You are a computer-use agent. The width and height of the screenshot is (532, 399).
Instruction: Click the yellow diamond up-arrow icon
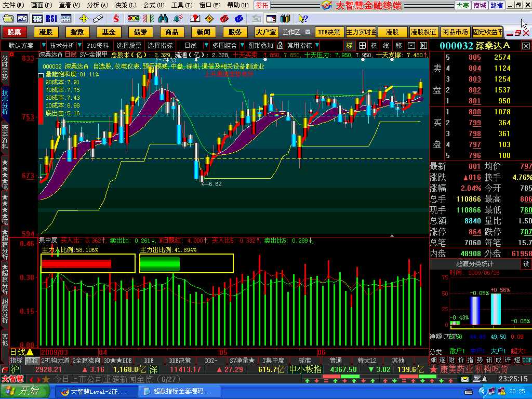pos(210,19)
